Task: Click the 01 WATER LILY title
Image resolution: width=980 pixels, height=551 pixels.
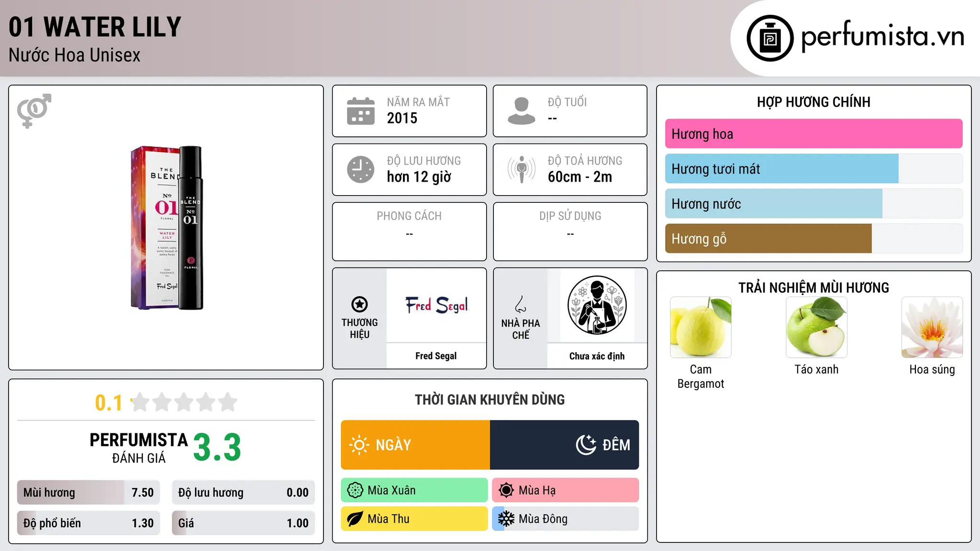Action: tap(95, 27)
